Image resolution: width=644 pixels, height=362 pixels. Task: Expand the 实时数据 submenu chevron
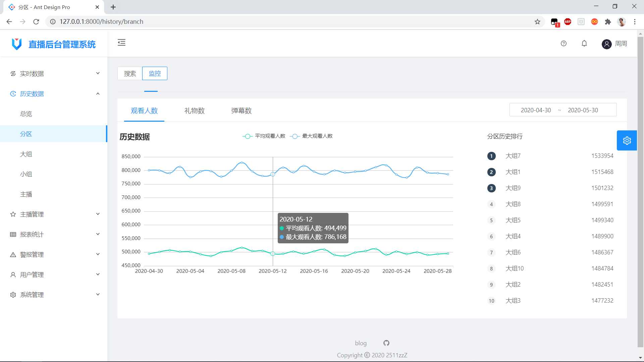click(98, 73)
